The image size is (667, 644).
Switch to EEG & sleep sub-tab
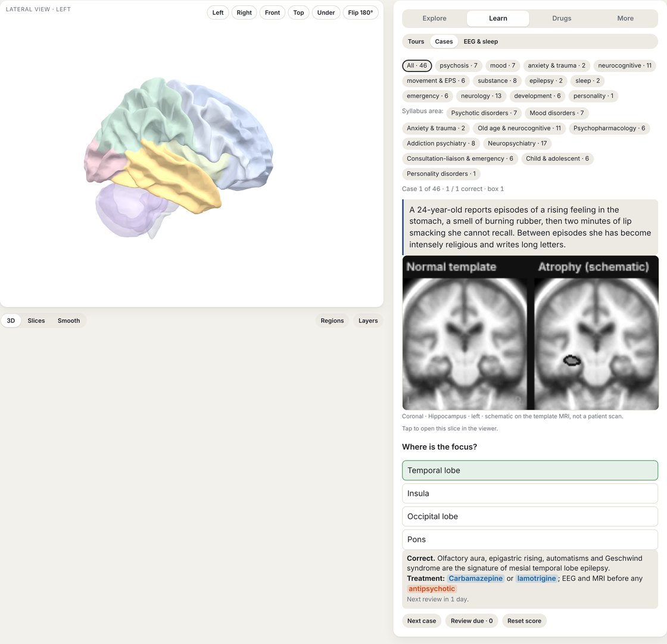pos(481,42)
